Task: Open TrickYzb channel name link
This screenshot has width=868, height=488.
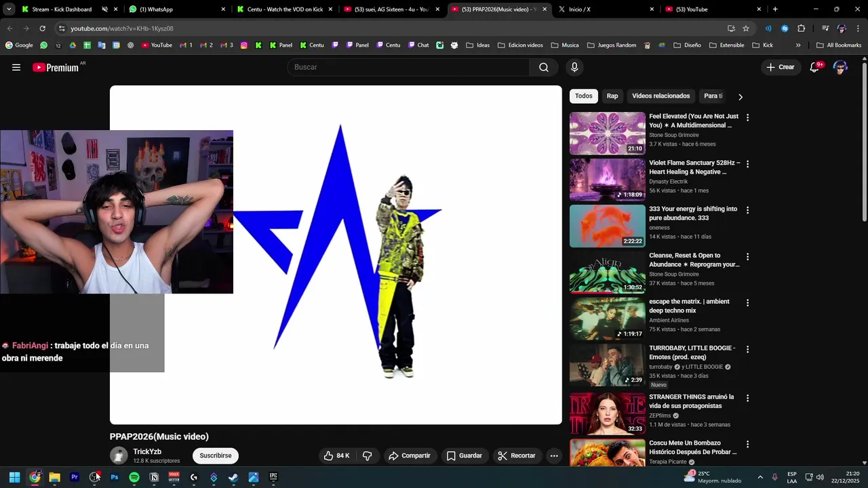Action: pos(147,451)
